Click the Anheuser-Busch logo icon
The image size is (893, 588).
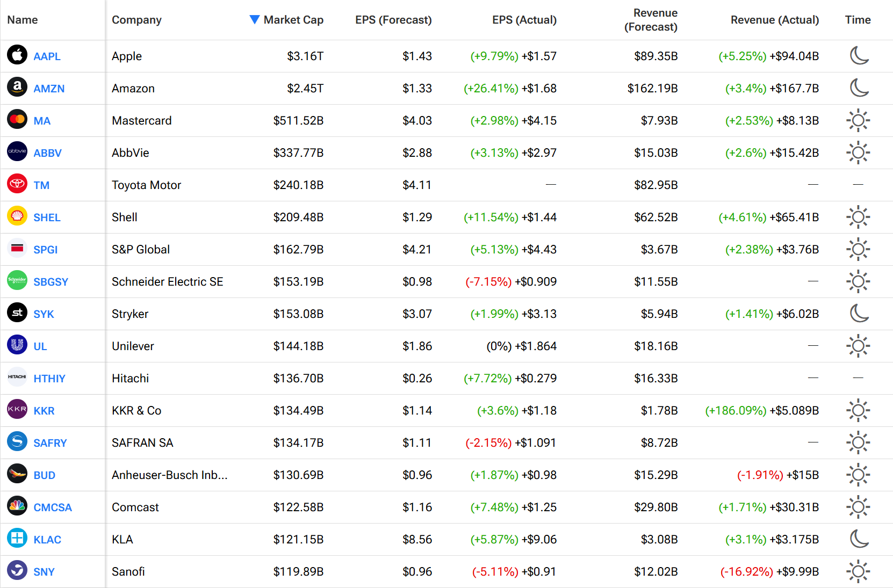[17, 474]
